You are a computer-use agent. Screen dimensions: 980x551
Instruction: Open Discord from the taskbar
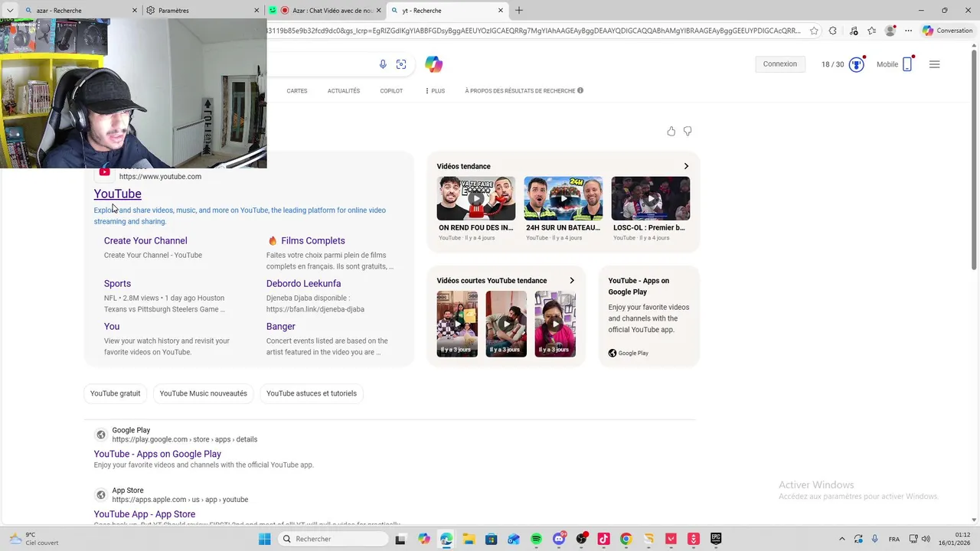559,539
